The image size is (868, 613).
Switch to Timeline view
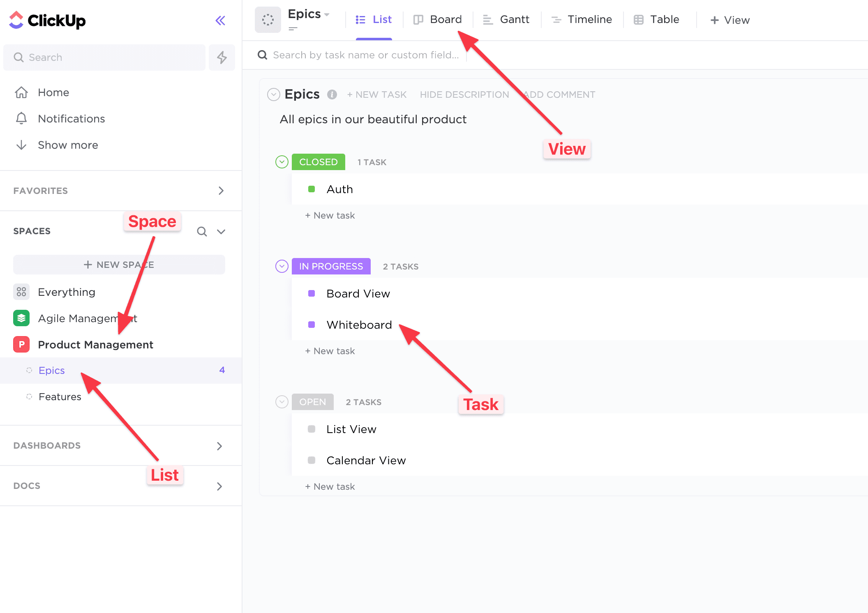click(x=556, y=19)
